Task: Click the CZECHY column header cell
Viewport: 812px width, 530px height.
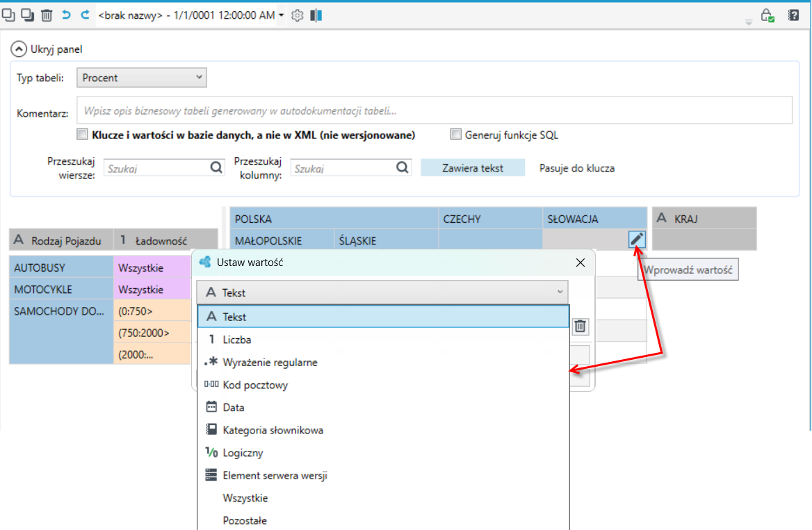Action: [490, 219]
